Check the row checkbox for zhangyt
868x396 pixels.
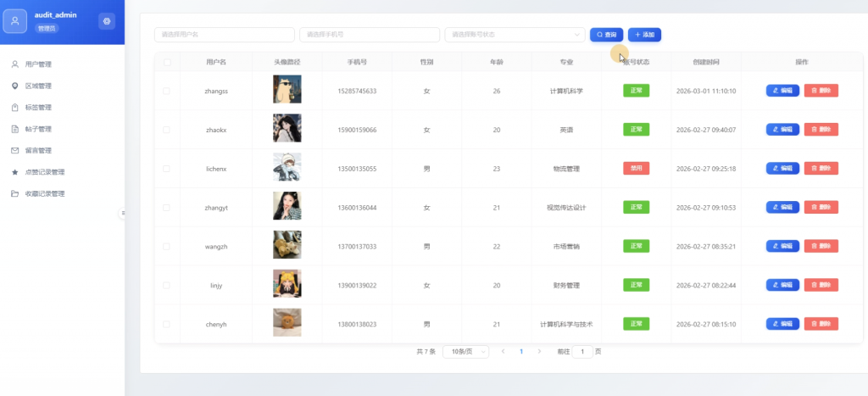pos(167,208)
